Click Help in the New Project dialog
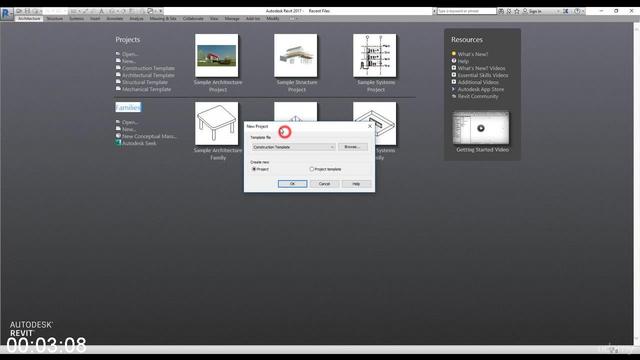Image resolution: width=640 pixels, height=360 pixels. click(x=356, y=184)
